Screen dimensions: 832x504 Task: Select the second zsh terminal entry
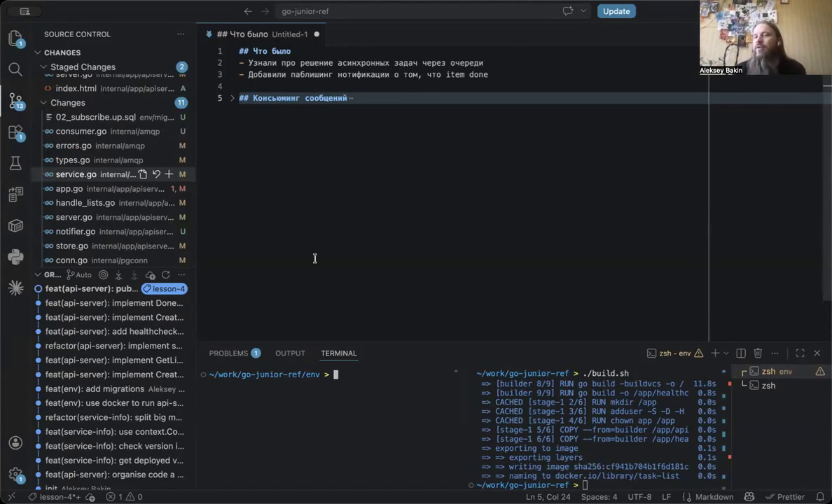(x=781, y=386)
